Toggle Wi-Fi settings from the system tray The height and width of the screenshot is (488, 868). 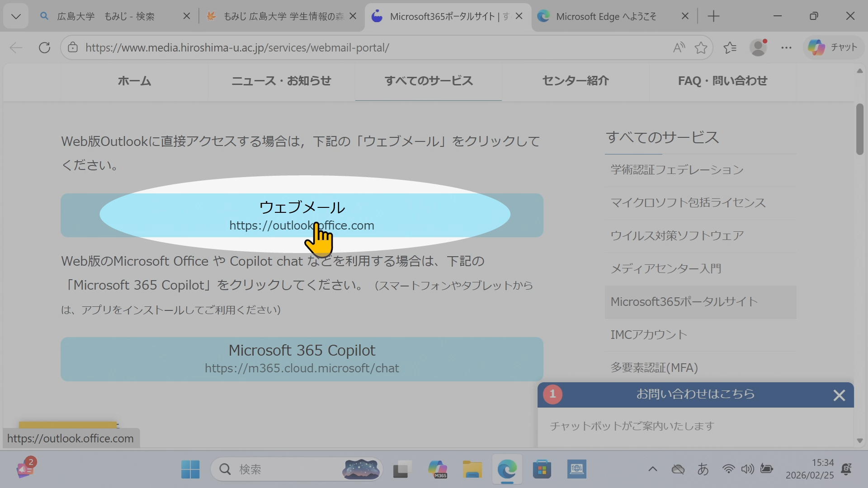tap(728, 469)
